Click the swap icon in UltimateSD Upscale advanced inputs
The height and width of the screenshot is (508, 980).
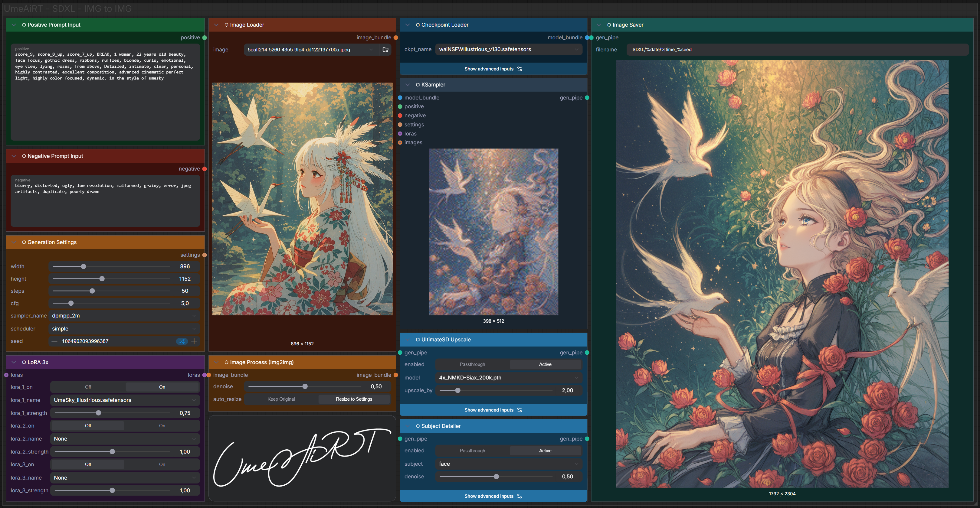point(520,410)
